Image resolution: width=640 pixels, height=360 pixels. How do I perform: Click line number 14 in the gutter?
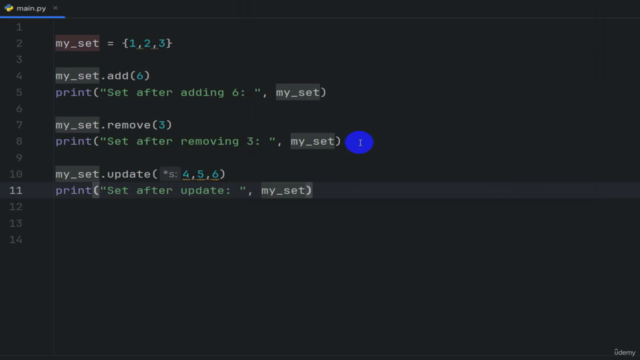click(x=16, y=240)
